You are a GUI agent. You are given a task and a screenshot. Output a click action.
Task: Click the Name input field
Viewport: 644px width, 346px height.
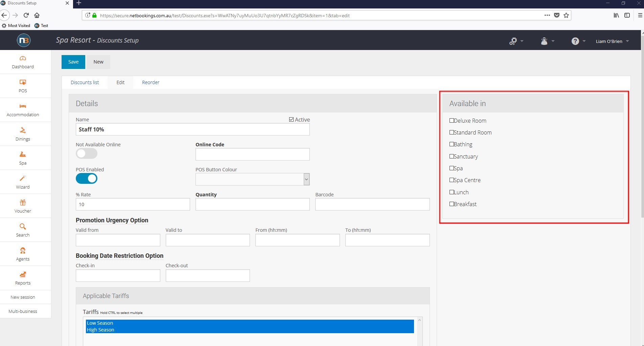(192, 129)
